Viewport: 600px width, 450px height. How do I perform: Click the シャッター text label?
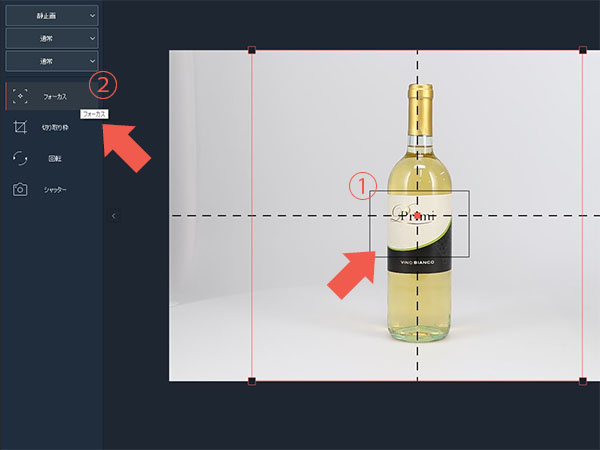(55, 189)
